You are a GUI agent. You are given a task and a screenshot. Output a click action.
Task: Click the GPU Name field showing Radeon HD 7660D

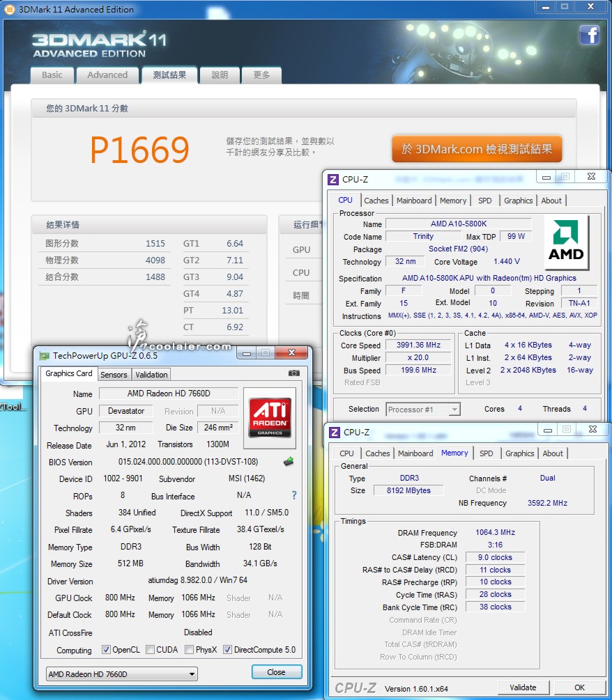(x=168, y=394)
